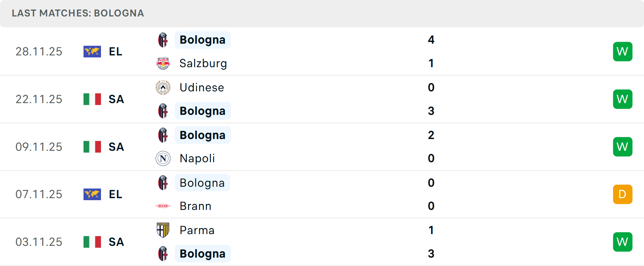This screenshot has width=644, height=266.
Task: Open the Brann team page
Action: [x=196, y=206]
